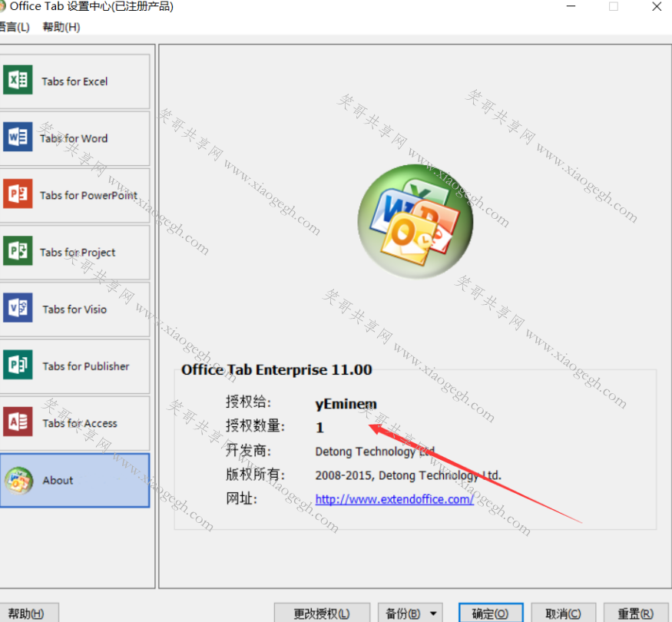
Task: Select Tabs for Word label
Action: (74, 138)
